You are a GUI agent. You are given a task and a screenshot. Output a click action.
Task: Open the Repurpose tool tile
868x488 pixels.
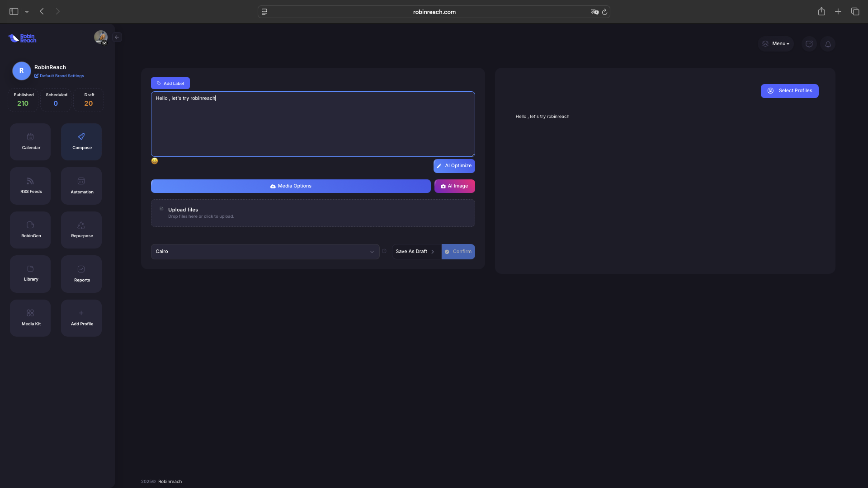[81, 230]
